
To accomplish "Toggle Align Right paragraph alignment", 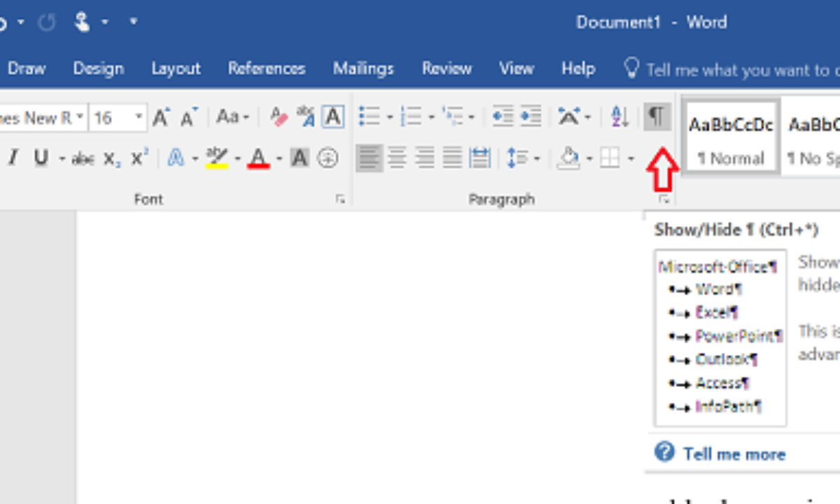I will (425, 159).
